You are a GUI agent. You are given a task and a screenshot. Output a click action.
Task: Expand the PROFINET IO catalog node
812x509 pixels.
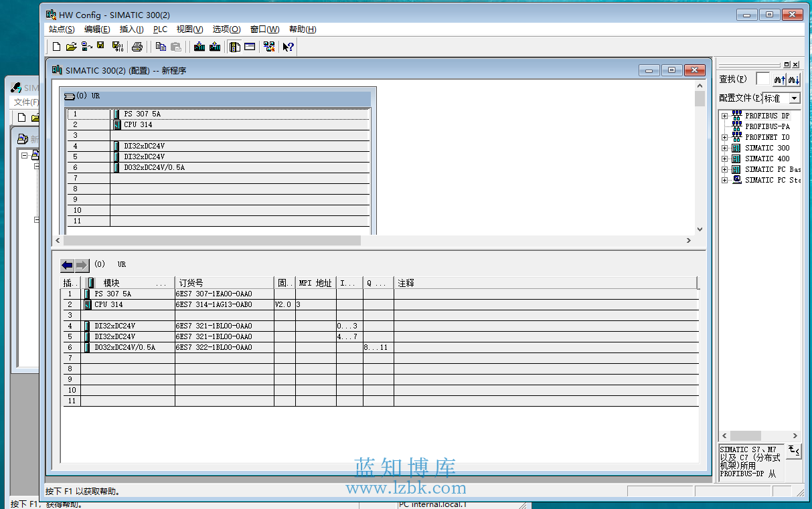point(724,137)
